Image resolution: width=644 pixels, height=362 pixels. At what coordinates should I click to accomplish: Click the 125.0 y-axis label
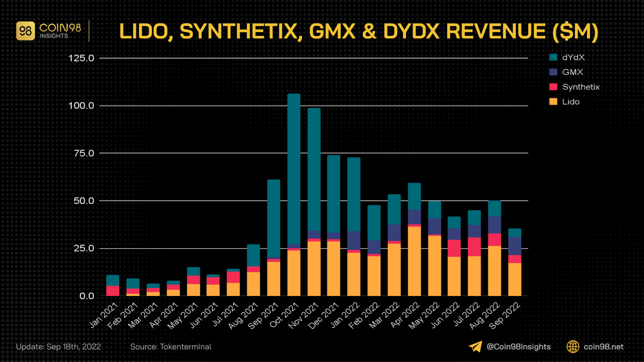[81, 58]
